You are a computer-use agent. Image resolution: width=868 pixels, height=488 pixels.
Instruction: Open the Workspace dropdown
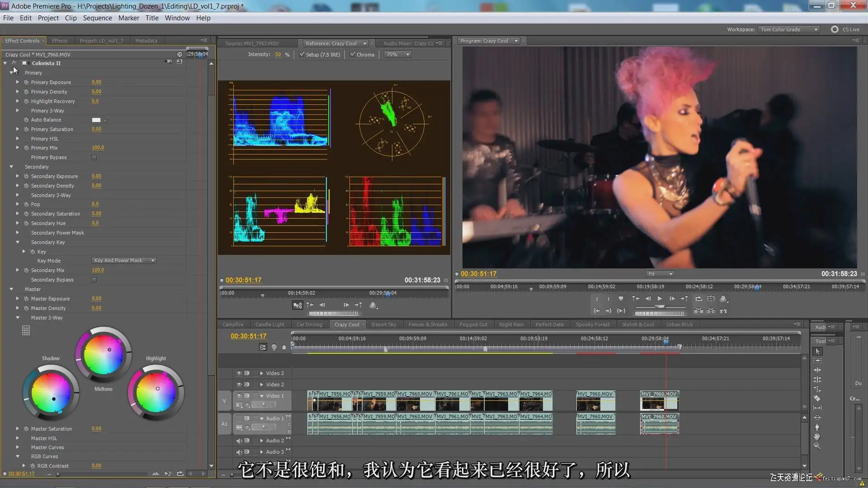[x=789, y=29]
